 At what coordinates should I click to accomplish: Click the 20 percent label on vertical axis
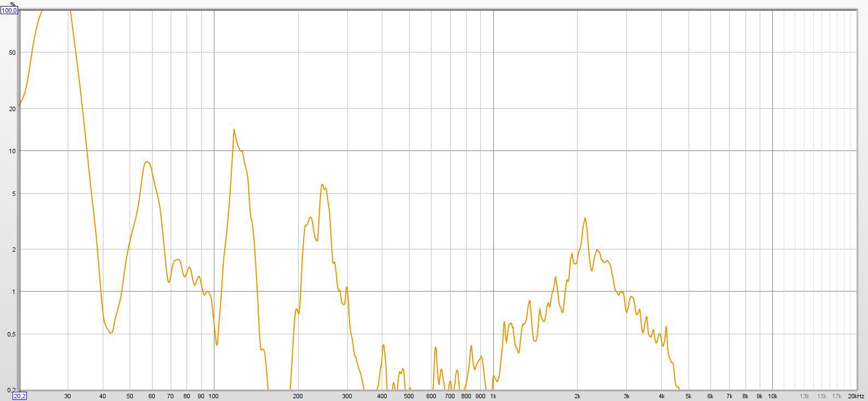(12, 109)
